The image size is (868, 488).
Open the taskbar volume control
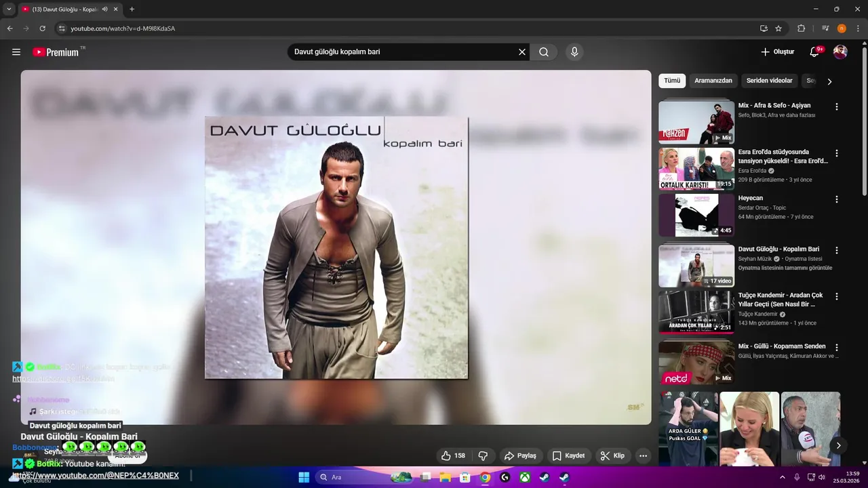[x=822, y=477]
